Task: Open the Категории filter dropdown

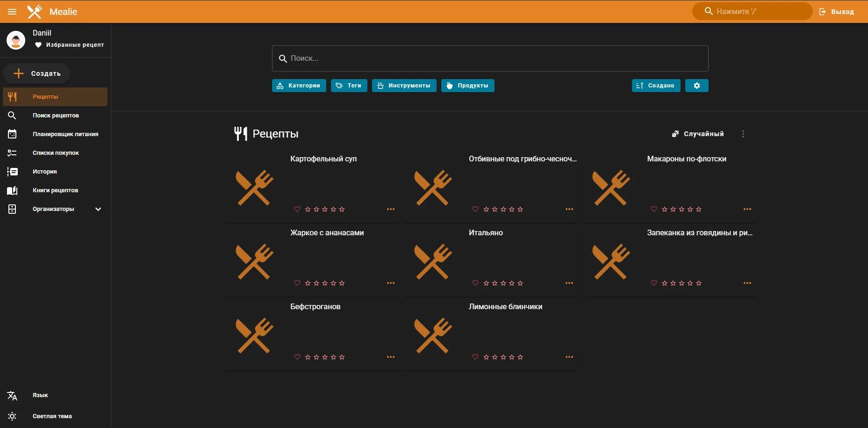Action: coord(299,86)
